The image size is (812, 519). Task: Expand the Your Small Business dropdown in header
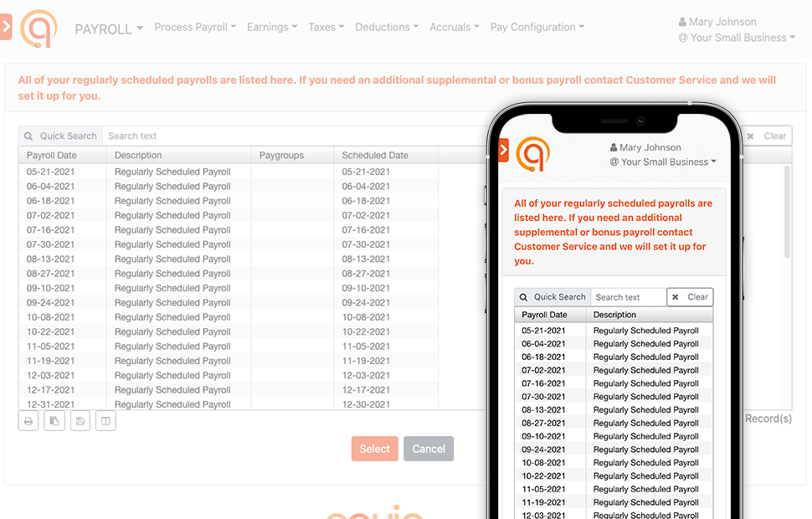click(737, 38)
